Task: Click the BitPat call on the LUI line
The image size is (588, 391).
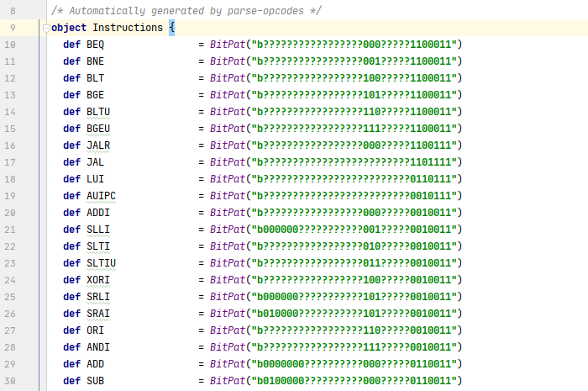Action: click(x=227, y=179)
